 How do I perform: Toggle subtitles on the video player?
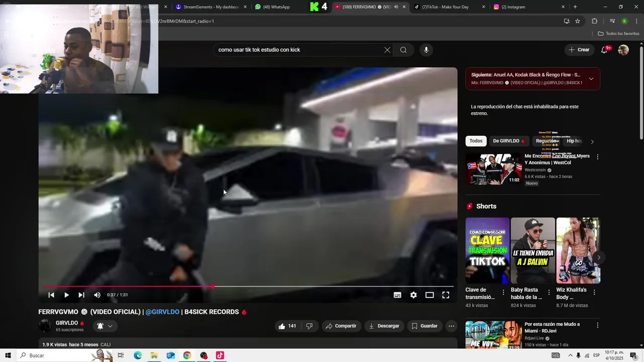pos(397,295)
